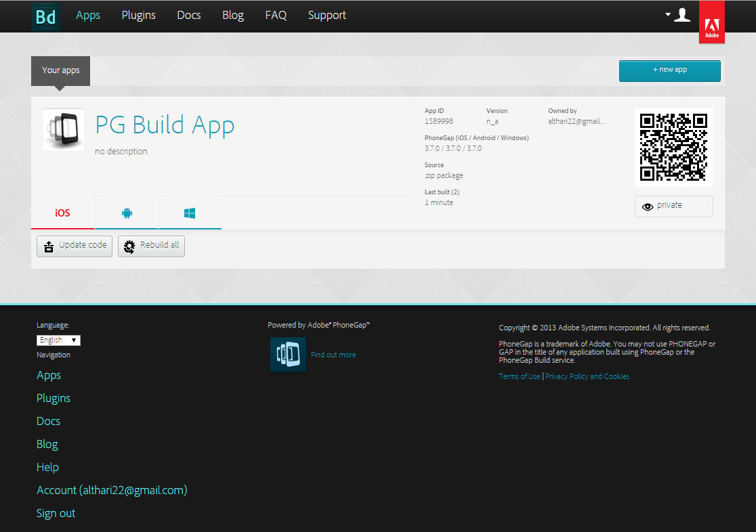
Task: Open Apps in the top navigation
Action: [x=88, y=16]
